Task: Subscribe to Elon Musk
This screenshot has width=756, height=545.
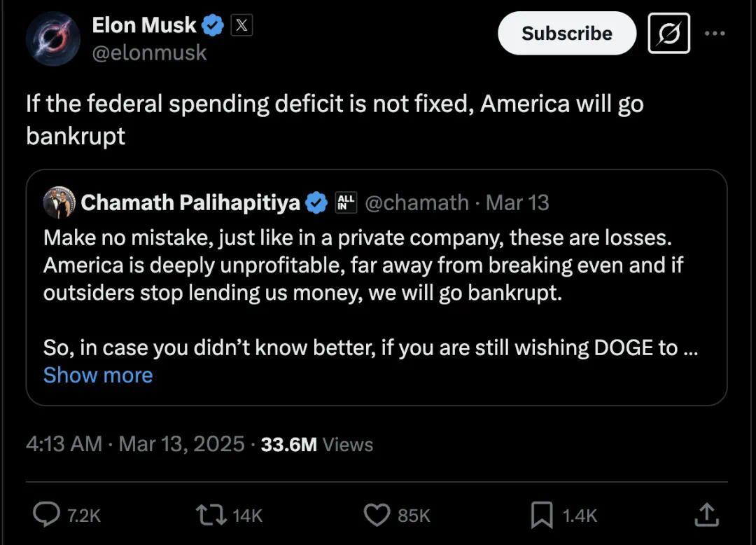Action: (x=567, y=34)
